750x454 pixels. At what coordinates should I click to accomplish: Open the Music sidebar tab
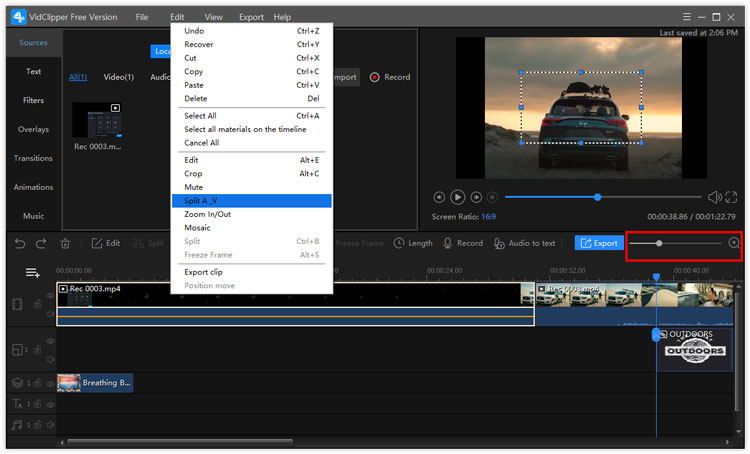point(33,216)
